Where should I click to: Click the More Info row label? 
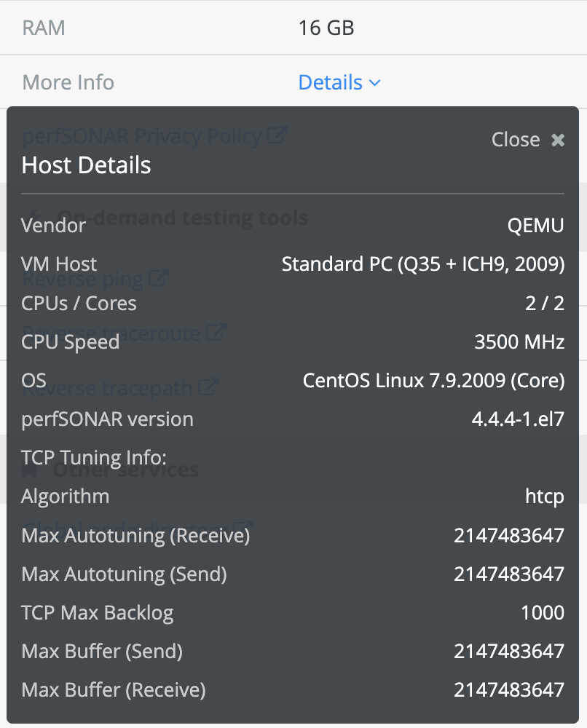coord(68,82)
